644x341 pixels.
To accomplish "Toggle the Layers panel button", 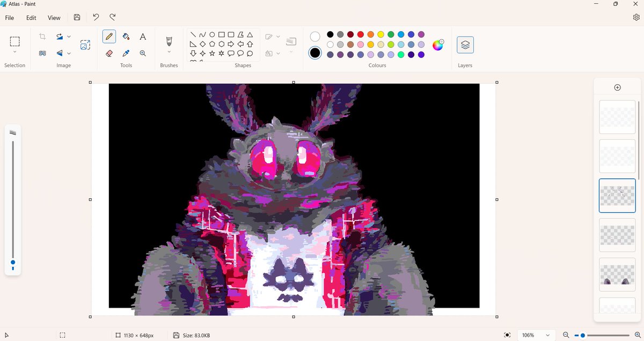I will pos(465,45).
